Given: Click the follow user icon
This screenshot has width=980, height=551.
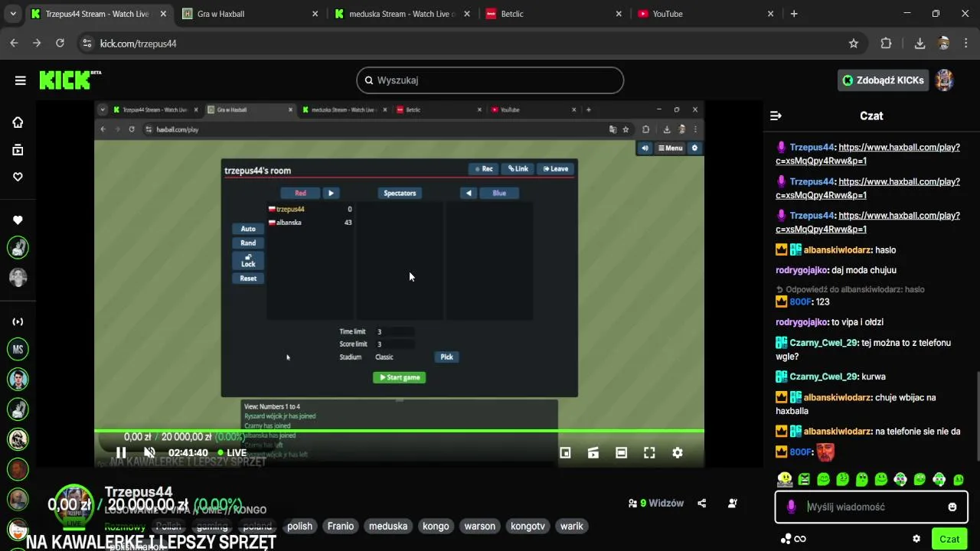Looking at the screenshot, I should click(x=733, y=504).
